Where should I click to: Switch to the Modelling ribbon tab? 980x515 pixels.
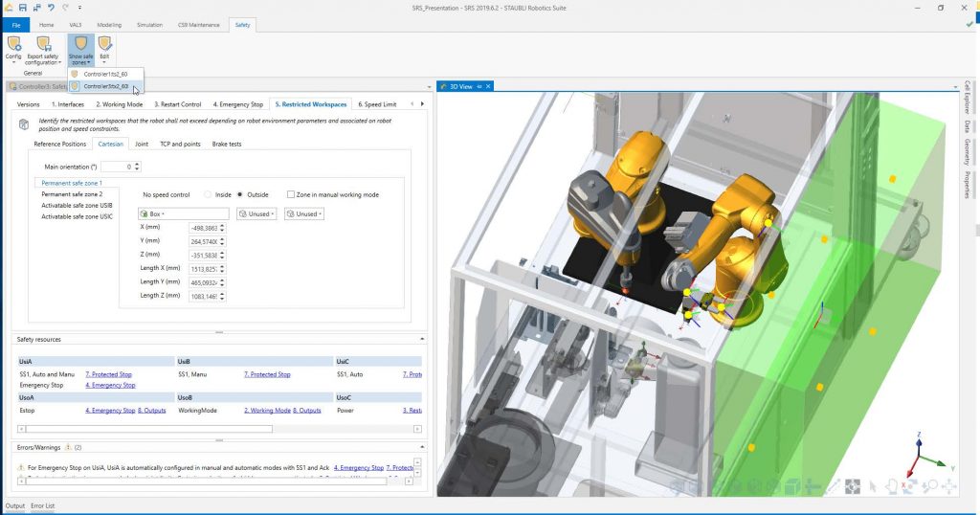109,25
